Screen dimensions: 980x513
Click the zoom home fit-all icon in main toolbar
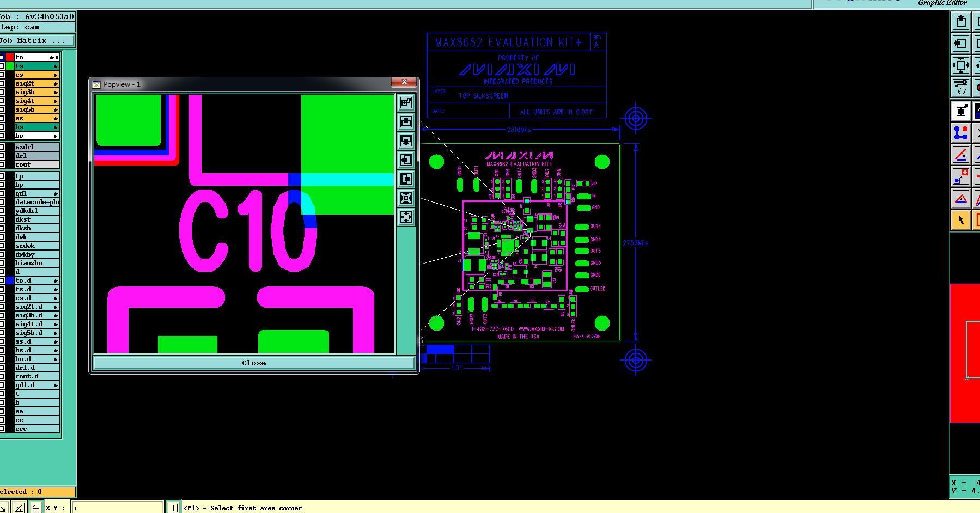(x=961, y=65)
